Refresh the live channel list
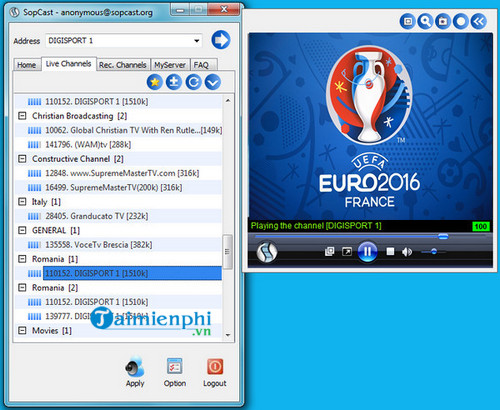Viewport: 500px width, 410px height. [x=193, y=82]
